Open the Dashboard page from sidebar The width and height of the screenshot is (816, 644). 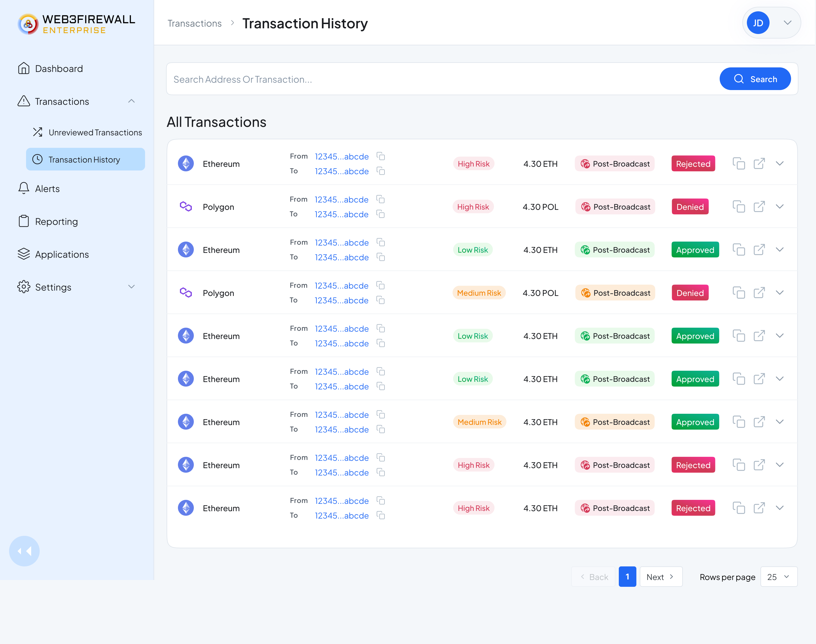[50, 69]
